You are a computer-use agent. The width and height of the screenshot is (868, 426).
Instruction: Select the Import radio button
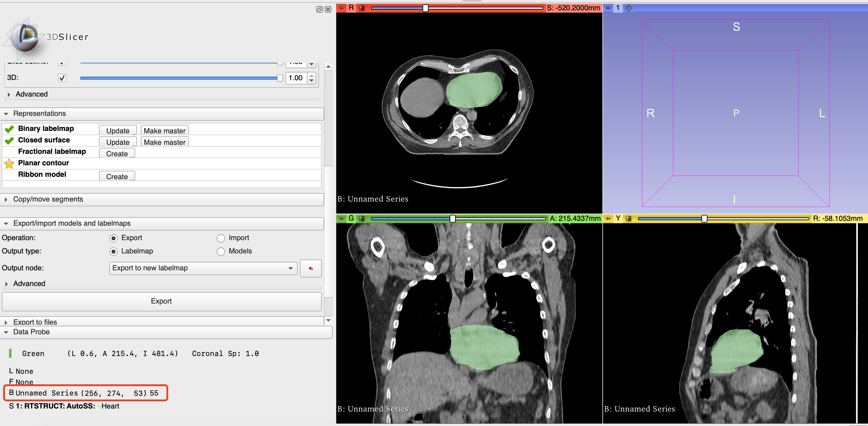[221, 238]
